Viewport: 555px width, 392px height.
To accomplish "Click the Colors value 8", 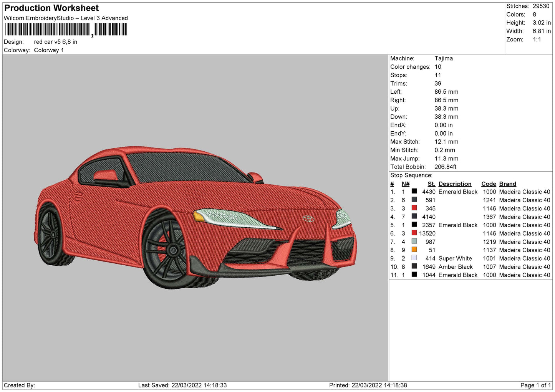I will pos(534,15).
